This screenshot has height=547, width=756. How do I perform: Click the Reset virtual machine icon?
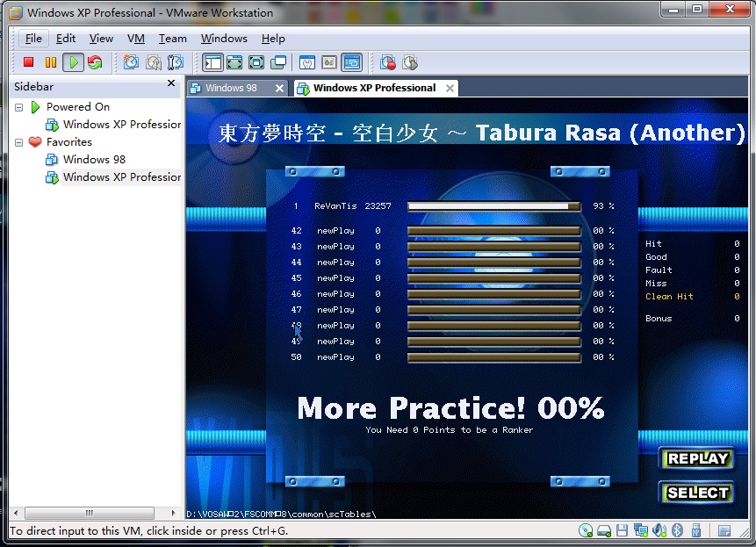[95, 62]
